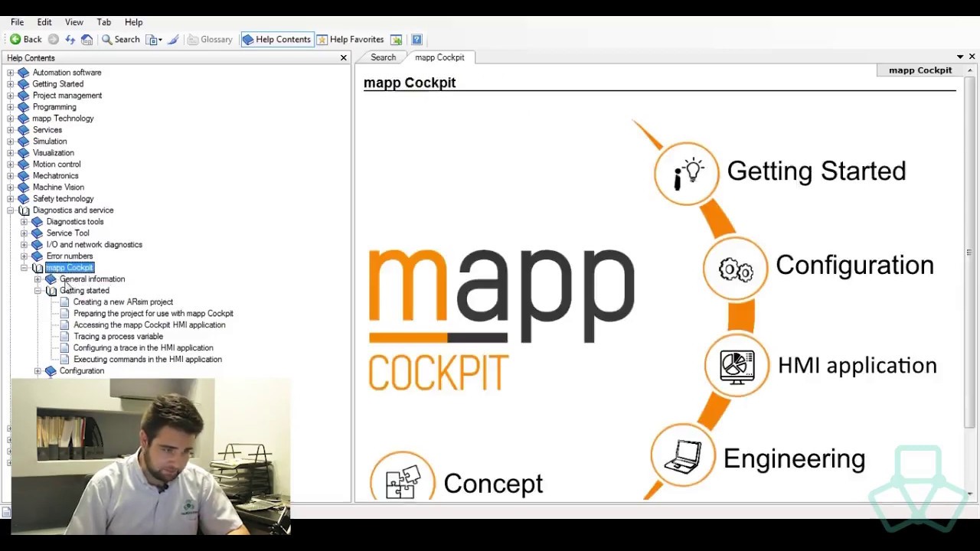The height and width of the screenshot is (551, 980).
Task: Click page icon for Creating a new ARsim project
Action: click(65, 302)
